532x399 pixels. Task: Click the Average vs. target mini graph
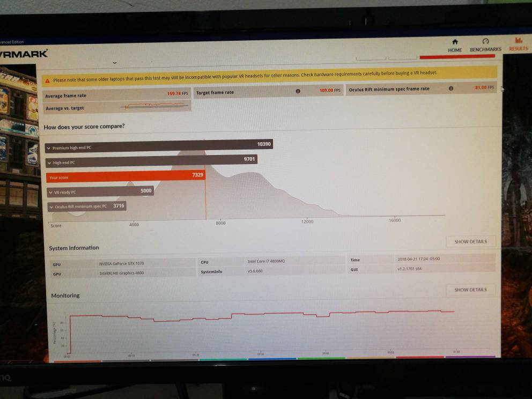(x=155, y=106)
